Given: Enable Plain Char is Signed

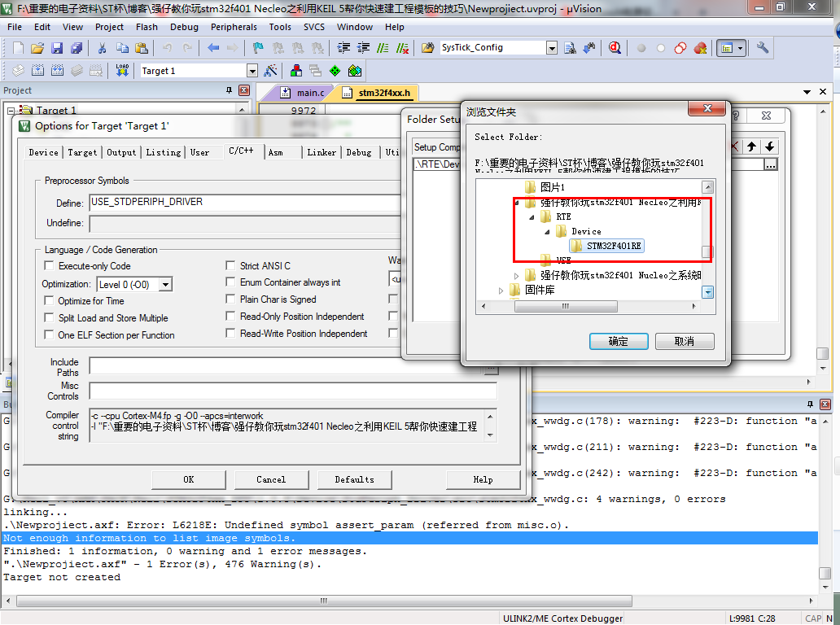Looking at the screenshot, I should [x=230, y=299].
